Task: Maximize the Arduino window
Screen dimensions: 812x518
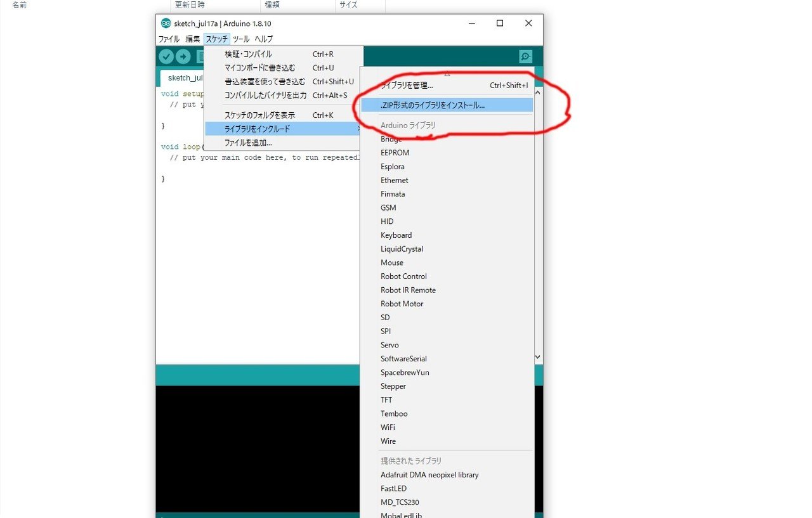Action: click(x=500, y=23)
